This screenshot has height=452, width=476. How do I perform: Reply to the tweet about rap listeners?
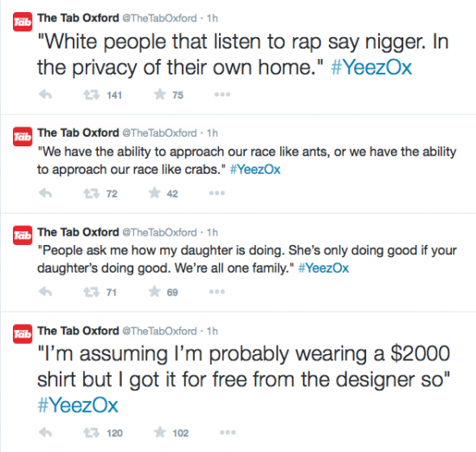coord(46,94)
